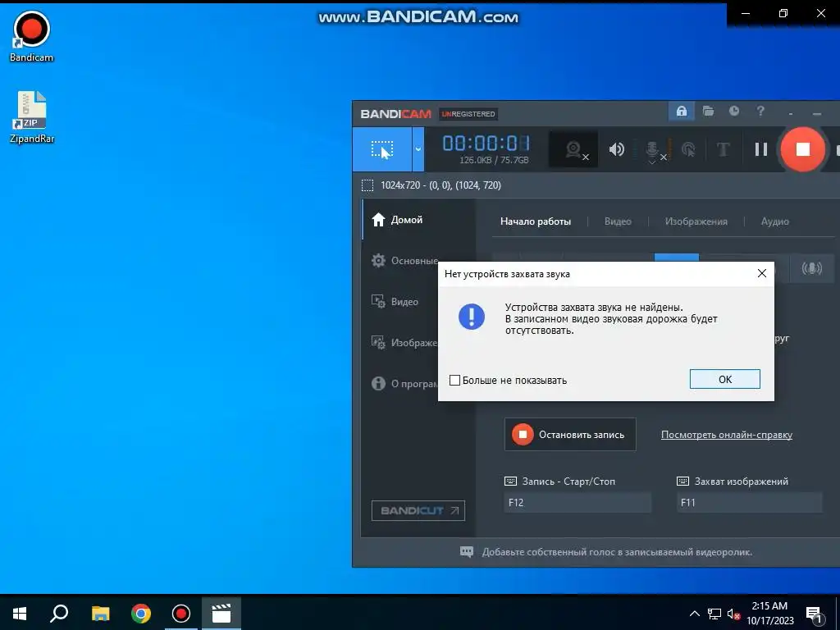840x630 pixels.
Task: Minimize the Bandicam window
Action: (x=816, y=113)
